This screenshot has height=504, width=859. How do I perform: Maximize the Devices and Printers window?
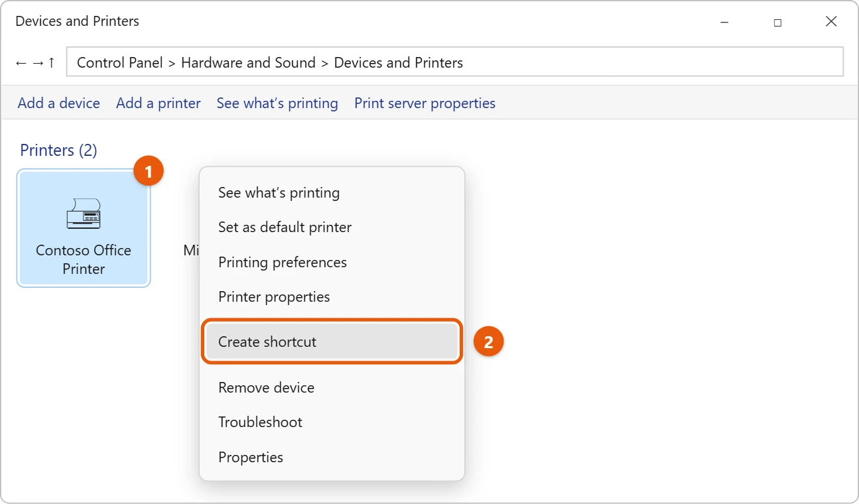(x=777, y=22)
